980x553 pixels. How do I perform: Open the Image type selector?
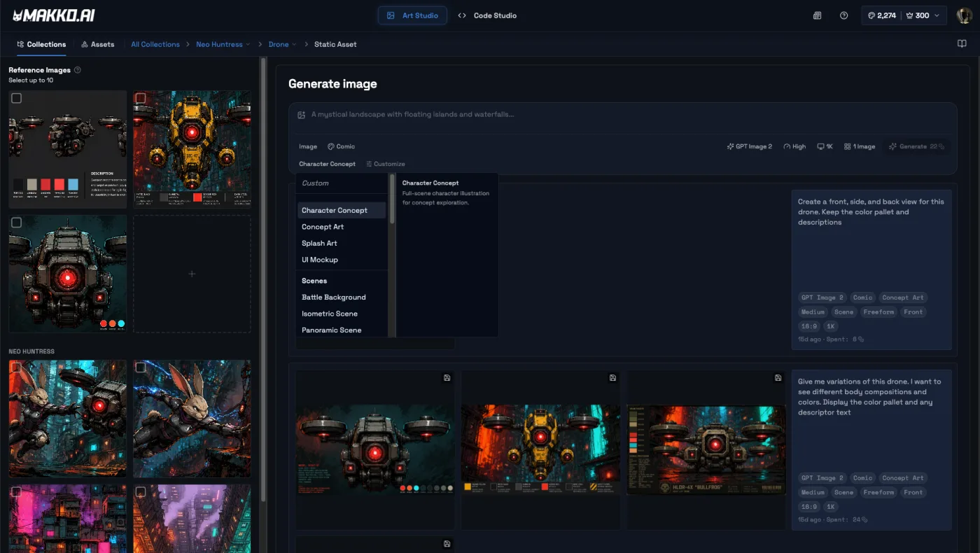click(308, 146)
